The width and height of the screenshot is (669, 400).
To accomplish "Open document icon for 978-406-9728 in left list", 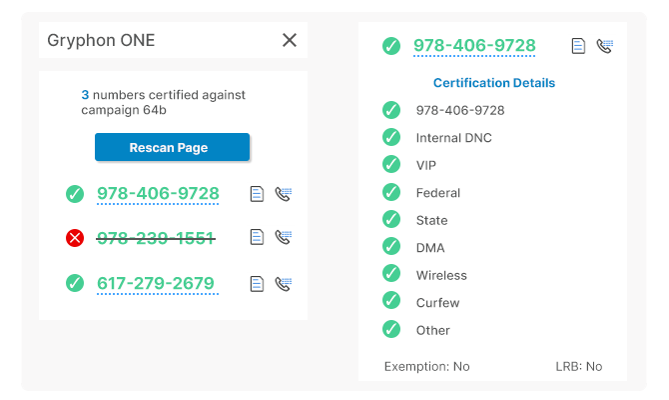I will pos(256,194).
